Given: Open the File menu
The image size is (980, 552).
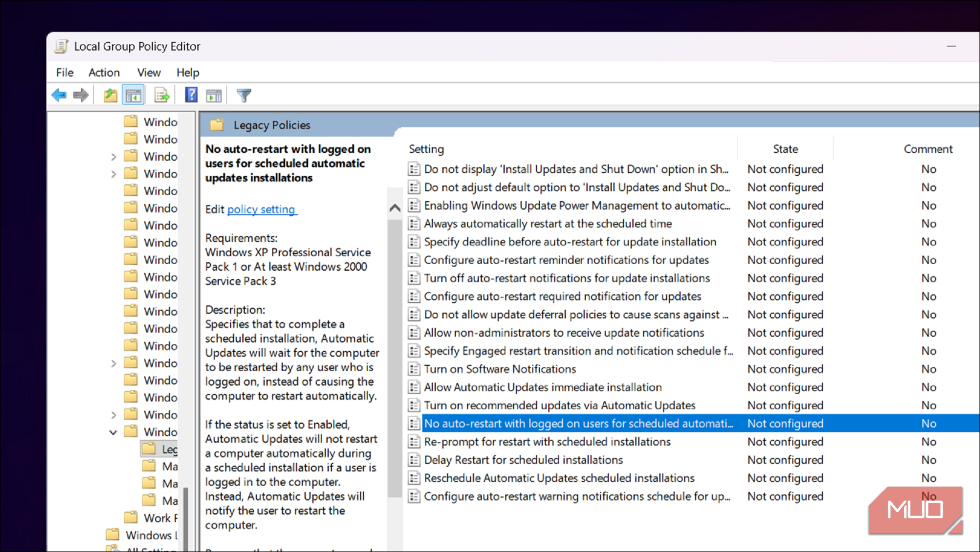Looking at the screenshot, I should tap(65, 72).
